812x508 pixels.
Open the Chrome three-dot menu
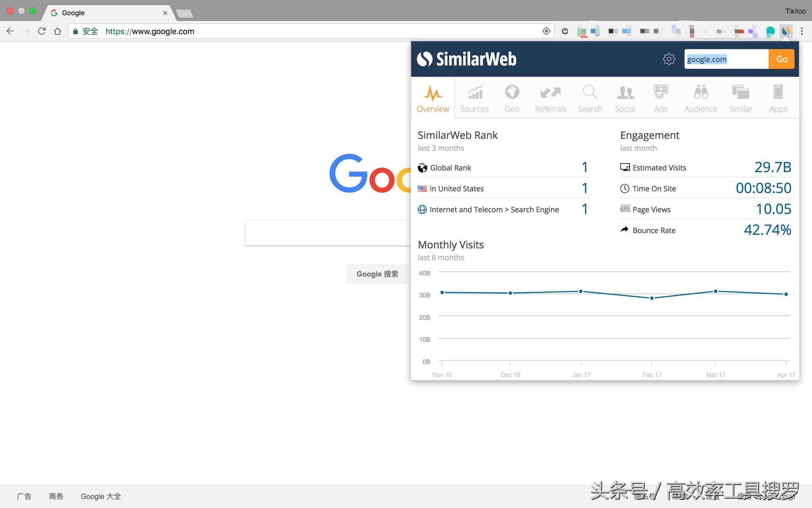802,31
